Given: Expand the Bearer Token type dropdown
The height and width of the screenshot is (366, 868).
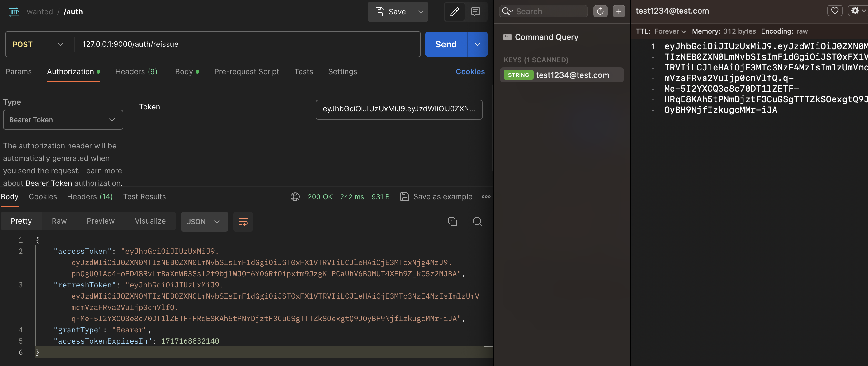Looking at the screenshot, I should [x=63, y=120].
